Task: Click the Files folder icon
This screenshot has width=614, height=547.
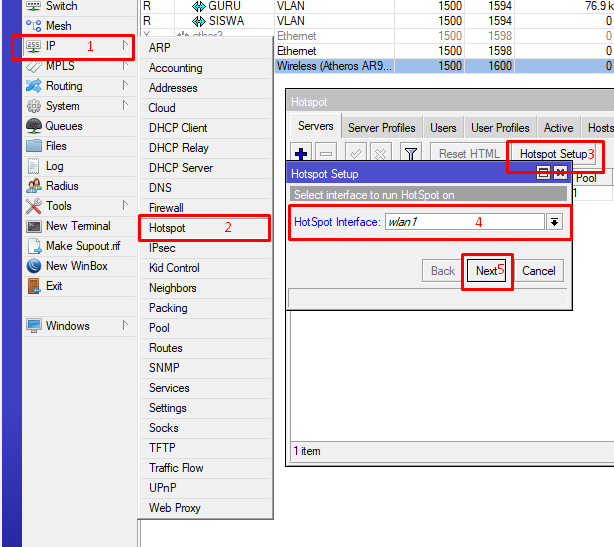Action: [34, 146]
